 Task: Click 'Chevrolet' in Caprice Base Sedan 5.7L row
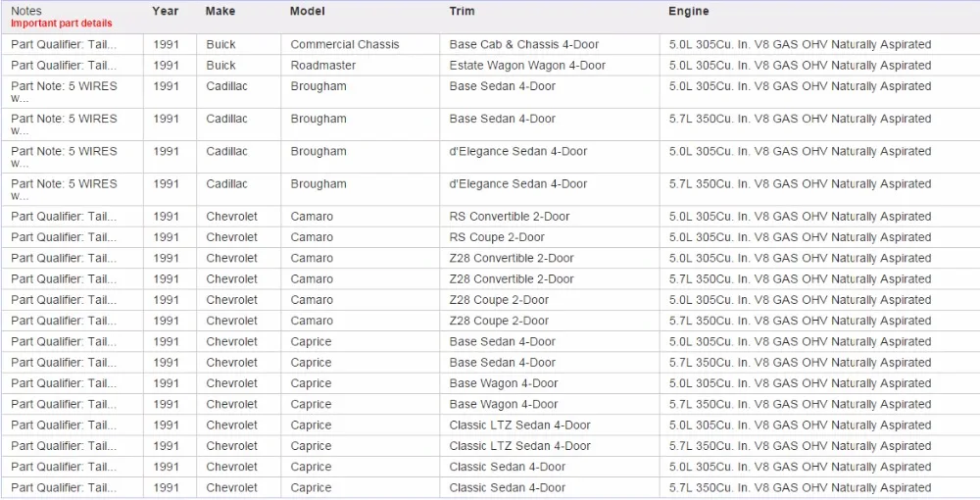click(x=231, y=363)
